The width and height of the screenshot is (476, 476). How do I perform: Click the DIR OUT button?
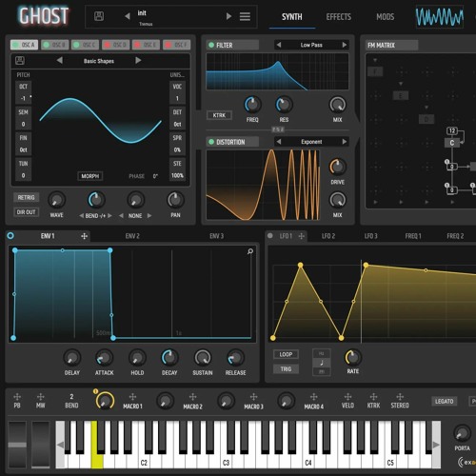pos(26,212)
